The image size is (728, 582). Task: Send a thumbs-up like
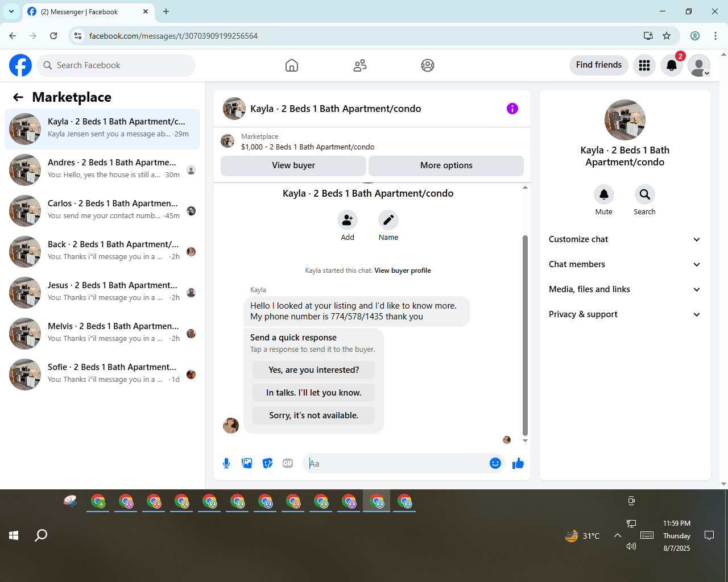(518, 463)
